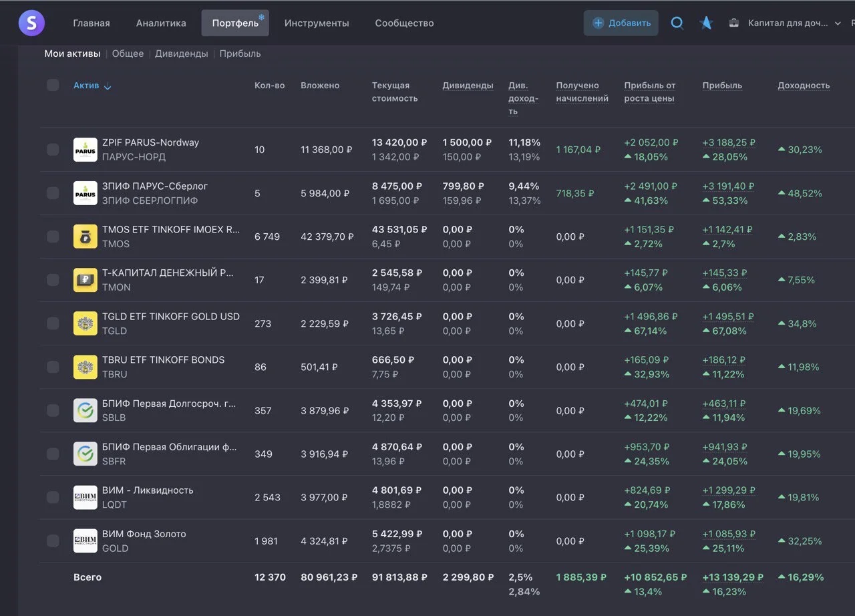The width and height of the screenshot is (855, 616).
Task: Click the SBLB fund icon
Action: [x=85, y=410]
